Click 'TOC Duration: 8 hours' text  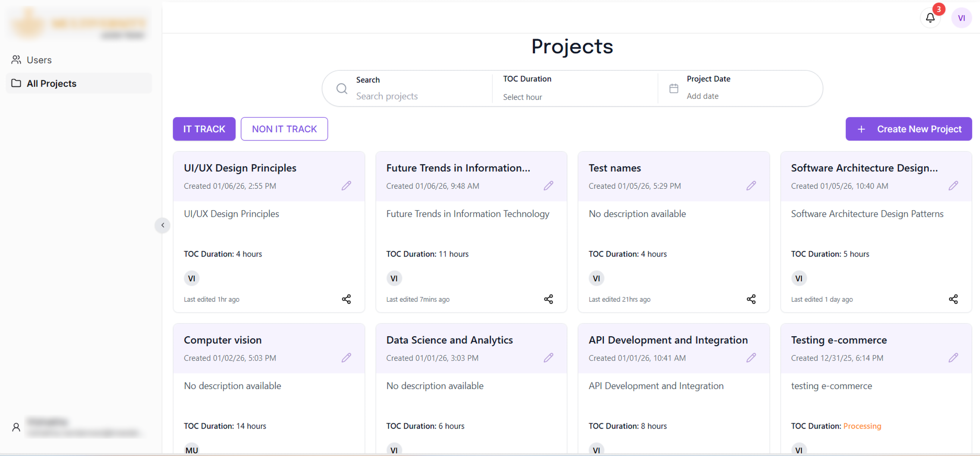627,426
